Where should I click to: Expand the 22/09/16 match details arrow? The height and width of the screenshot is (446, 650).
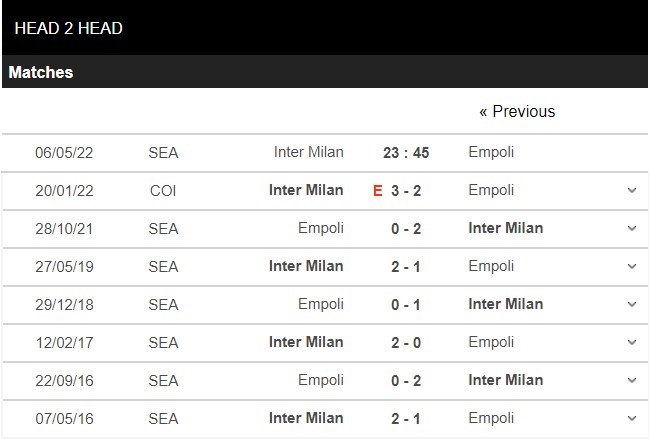632,380
